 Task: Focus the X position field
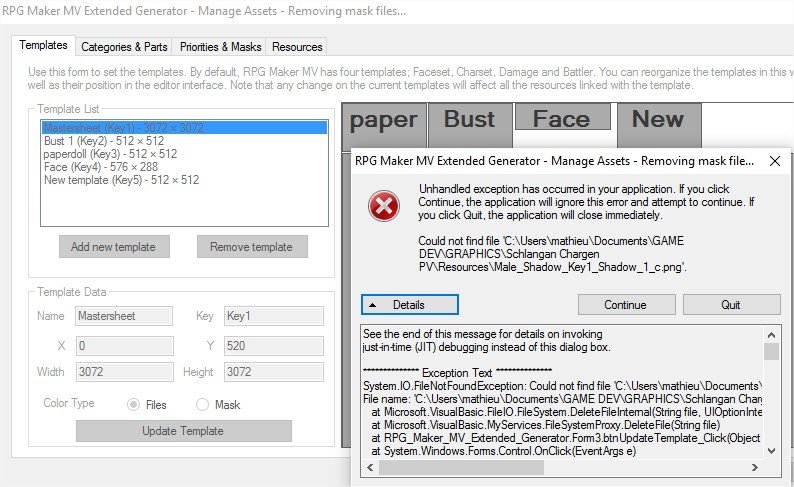(124, 346)
